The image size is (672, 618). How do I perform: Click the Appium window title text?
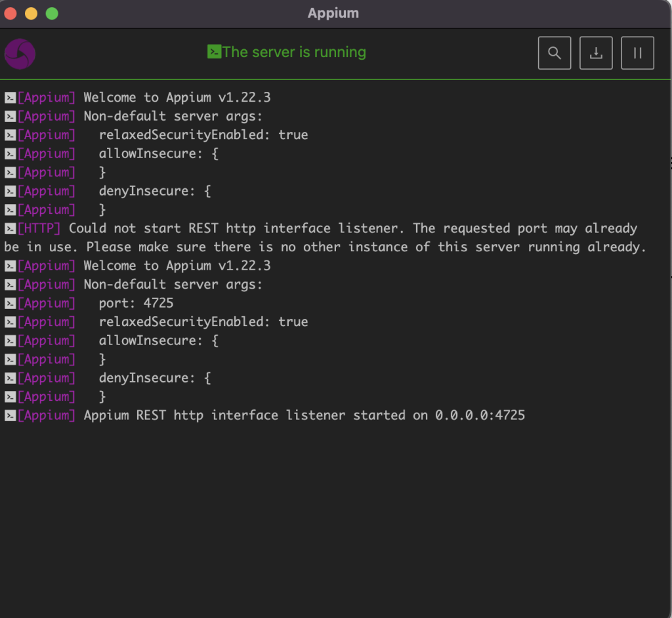tap(333, 13)
